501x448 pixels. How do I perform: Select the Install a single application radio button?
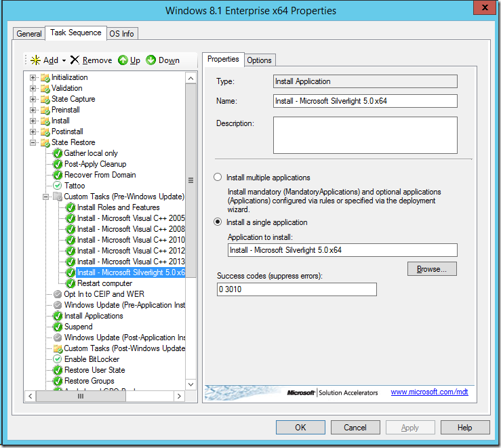[x=218, y=222]
